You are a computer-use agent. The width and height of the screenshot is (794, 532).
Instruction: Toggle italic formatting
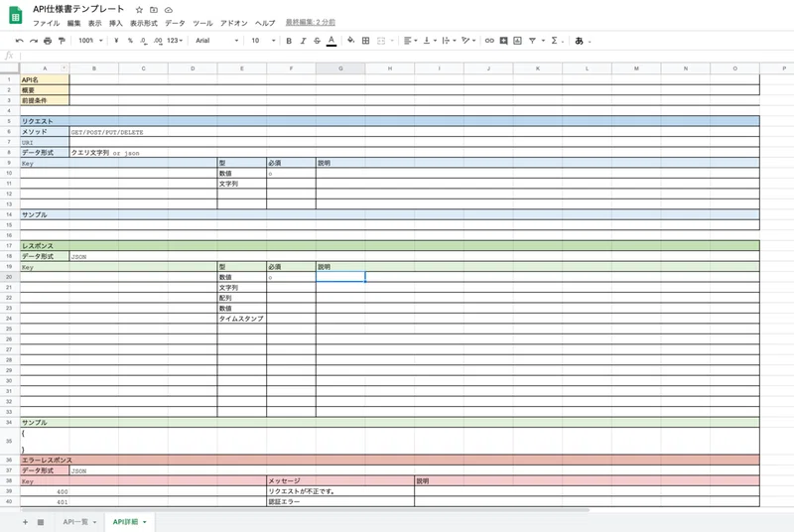(x=303, y=41)
